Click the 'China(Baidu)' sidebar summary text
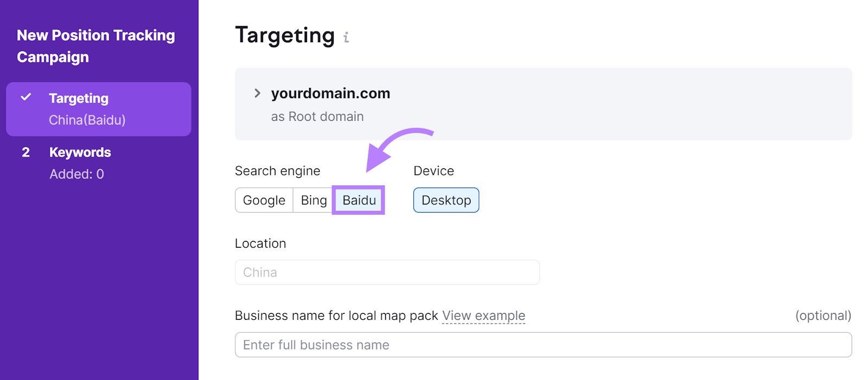The image size is (868, 380). point(87,120)
